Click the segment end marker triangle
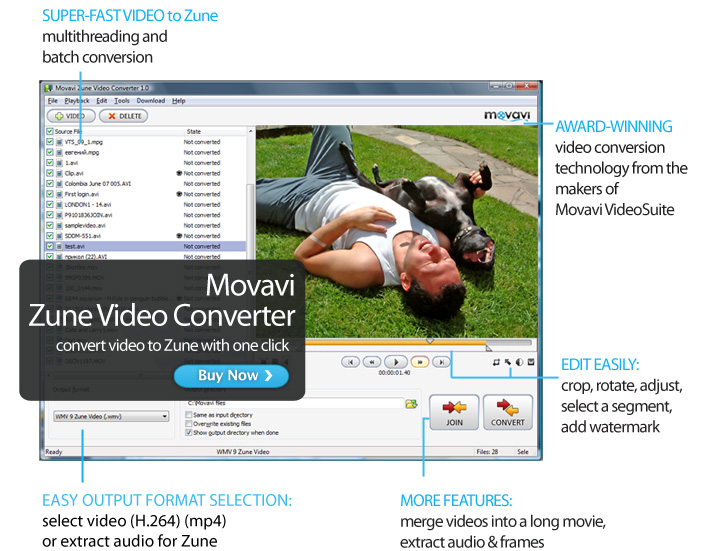Image resolution: width=711 pixels, height=551 pixels. pos(488,348)
